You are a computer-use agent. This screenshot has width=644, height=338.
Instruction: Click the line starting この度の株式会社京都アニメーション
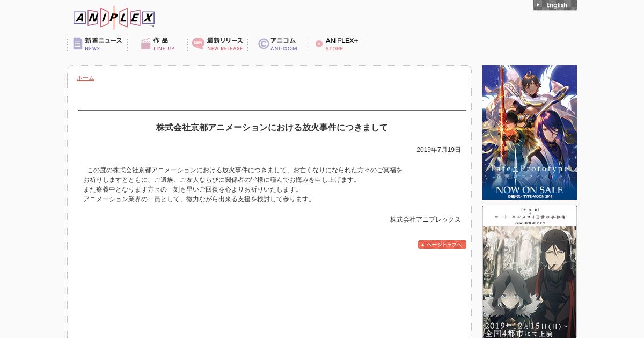pos(245,170)
